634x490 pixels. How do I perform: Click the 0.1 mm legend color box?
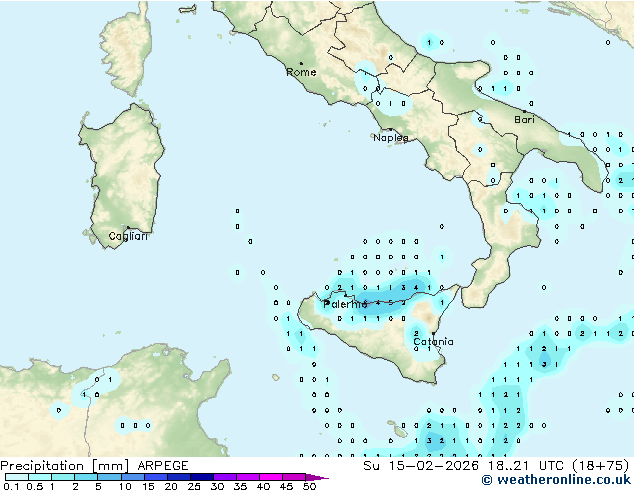pyautogui.click(x=17, y=477)
